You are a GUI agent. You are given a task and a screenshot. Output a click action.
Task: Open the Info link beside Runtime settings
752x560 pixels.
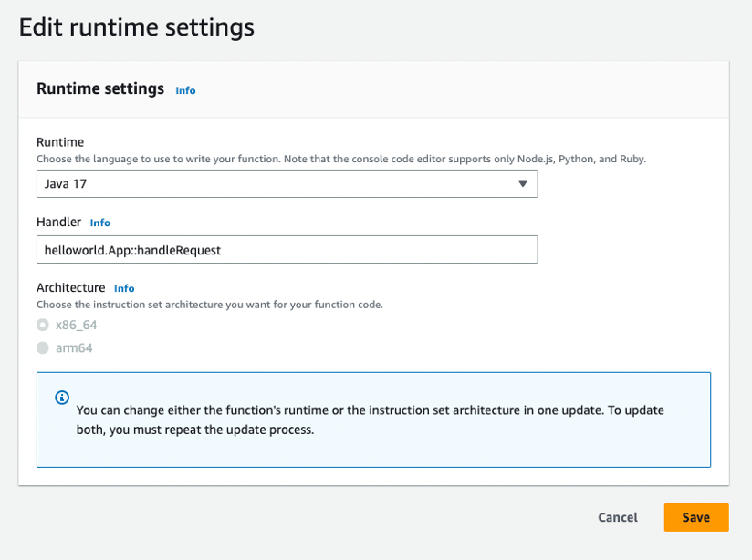(185, 90)
